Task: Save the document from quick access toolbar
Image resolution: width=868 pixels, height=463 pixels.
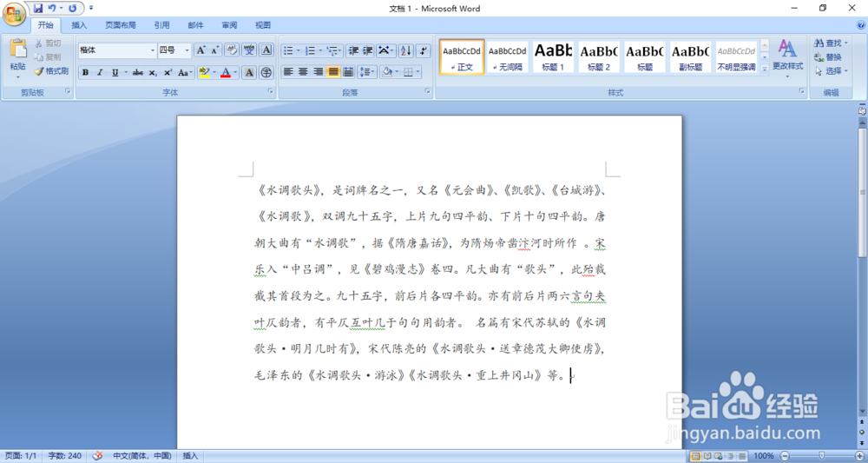Action: [37, 9]
